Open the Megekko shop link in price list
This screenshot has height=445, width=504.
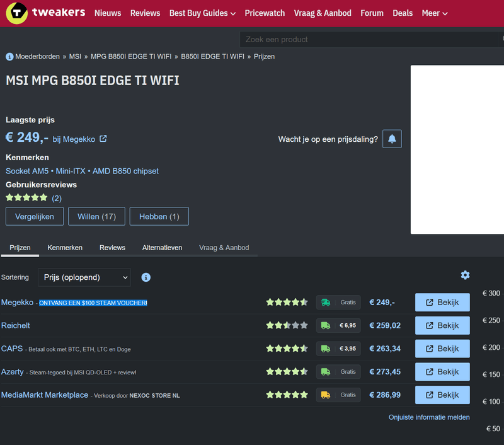(x=18, y=303)
